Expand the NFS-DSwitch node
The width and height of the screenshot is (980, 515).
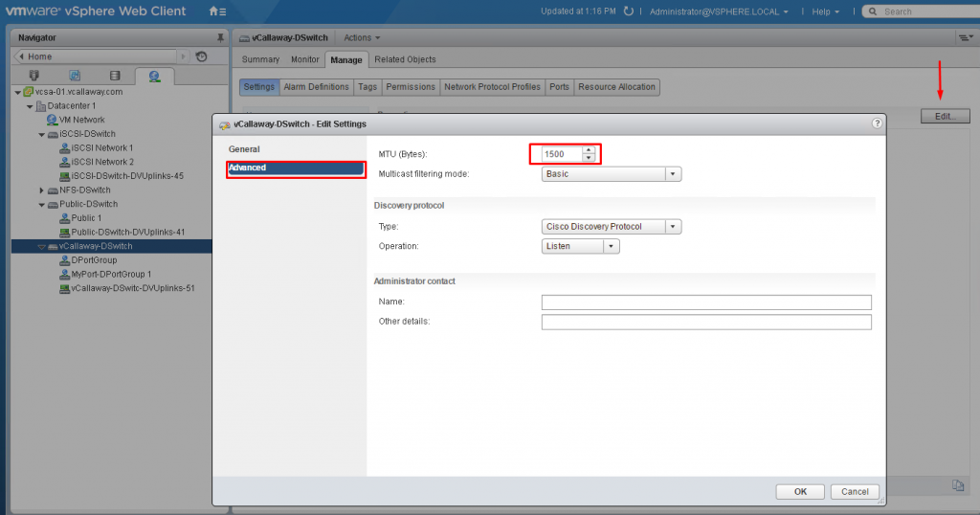pos(41,190)
